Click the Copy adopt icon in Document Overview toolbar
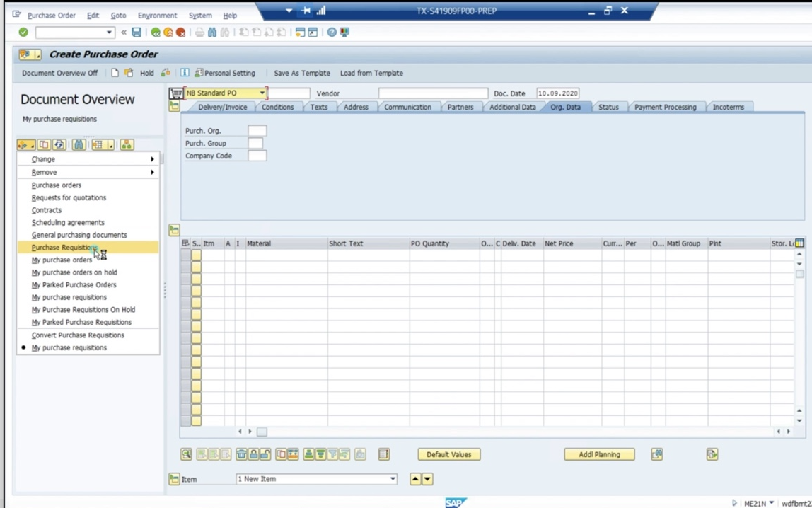Viewport: 812px width, 508px height. (x=44, y=144)
